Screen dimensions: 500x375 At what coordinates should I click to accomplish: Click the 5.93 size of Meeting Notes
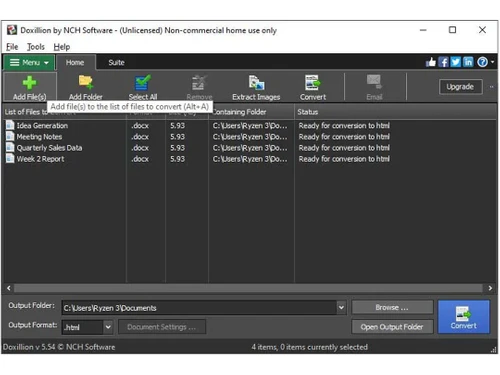(x=177, y=137)
